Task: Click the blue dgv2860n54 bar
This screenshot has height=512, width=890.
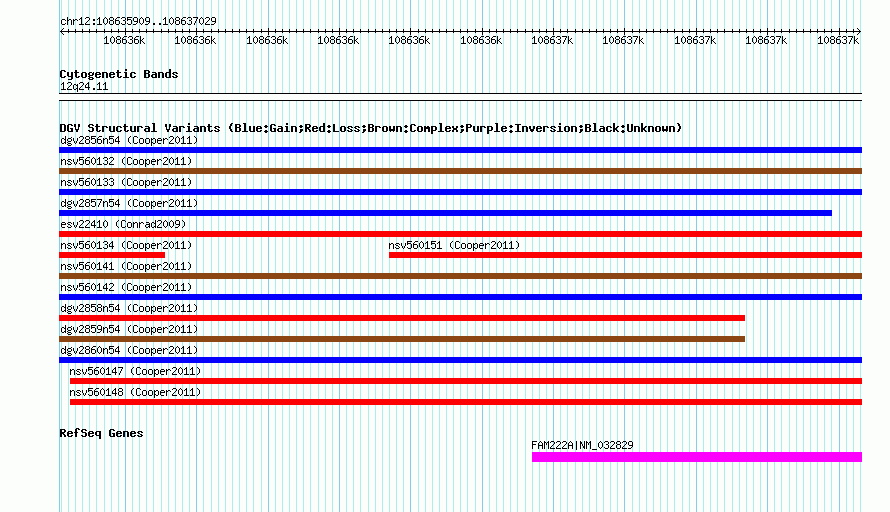Action: pos(460,360)
